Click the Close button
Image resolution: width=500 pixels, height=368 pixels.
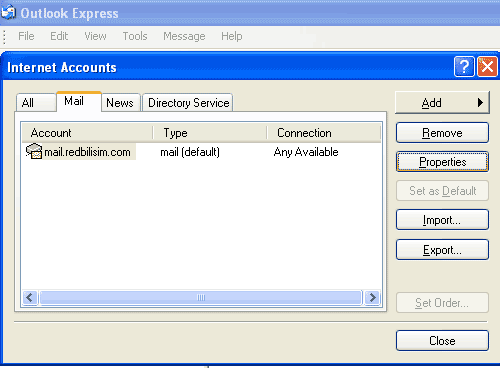pyautogui.click(x=442, y=340)
